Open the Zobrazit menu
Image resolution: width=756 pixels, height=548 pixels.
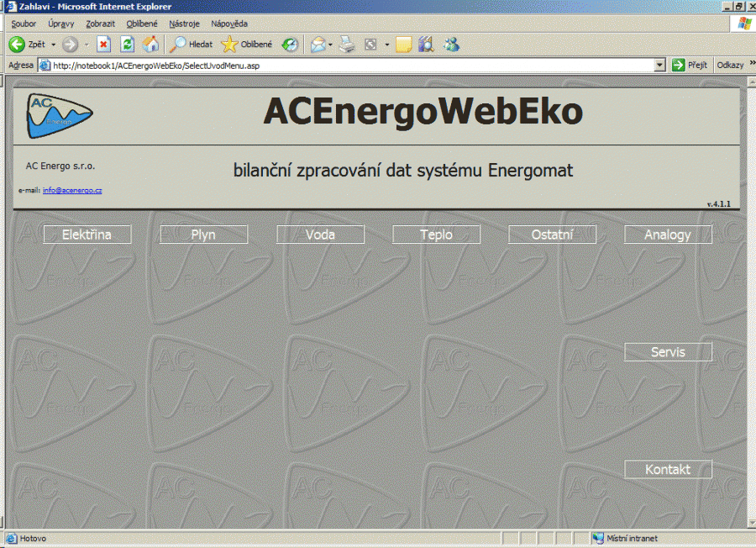coord(100,24)
